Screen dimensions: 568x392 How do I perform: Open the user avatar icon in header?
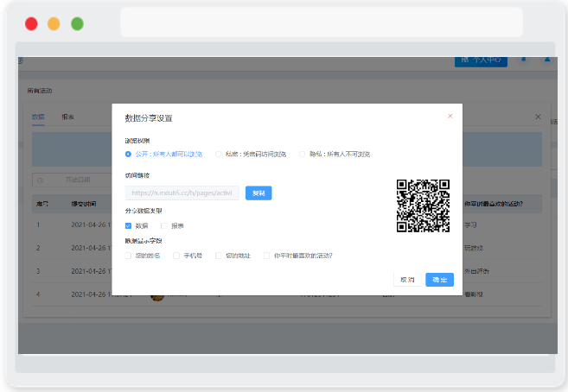547,60
